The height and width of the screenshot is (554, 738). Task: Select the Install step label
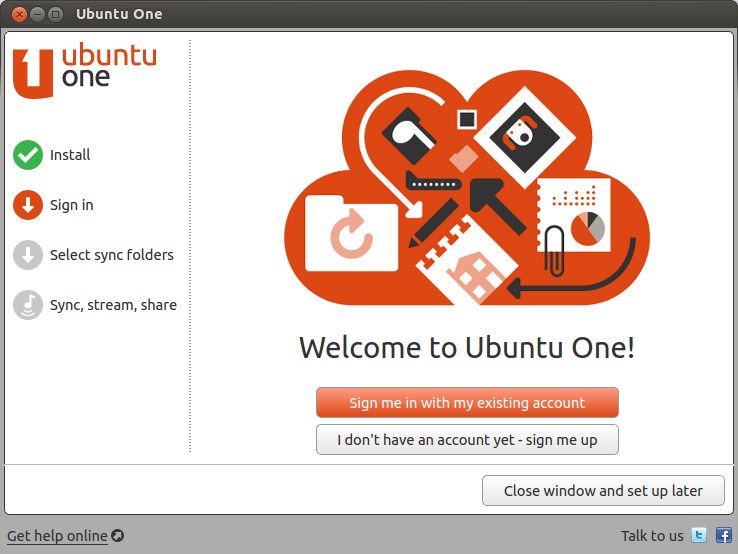click(70, 155)
